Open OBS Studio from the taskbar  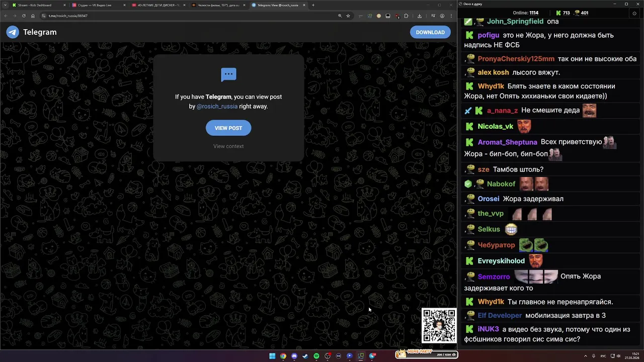tap(328, 356)
